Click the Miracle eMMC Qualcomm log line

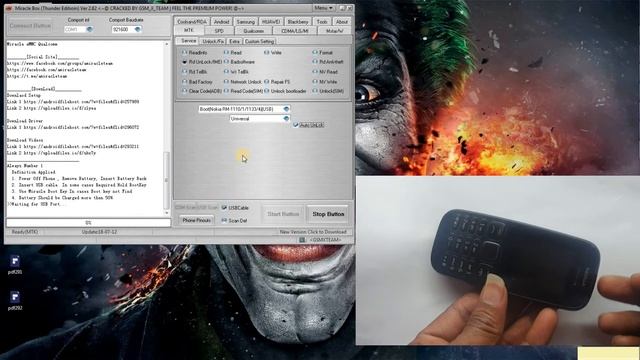[x=32, y=44]
